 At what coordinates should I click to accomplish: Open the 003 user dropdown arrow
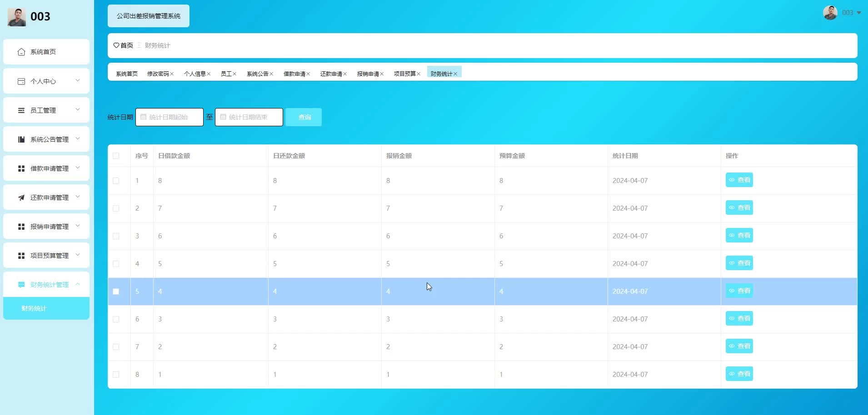click(x=858, y=13)
